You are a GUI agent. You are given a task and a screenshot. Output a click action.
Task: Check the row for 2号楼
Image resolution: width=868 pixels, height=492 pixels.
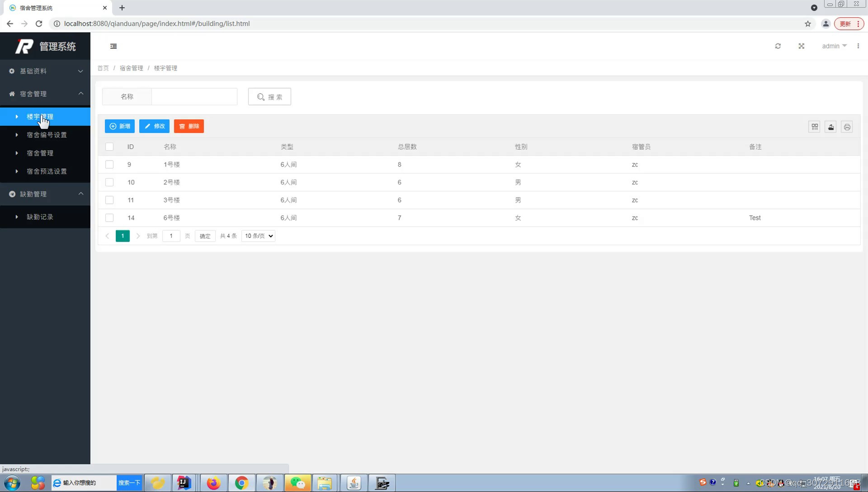tap(109, 182)
